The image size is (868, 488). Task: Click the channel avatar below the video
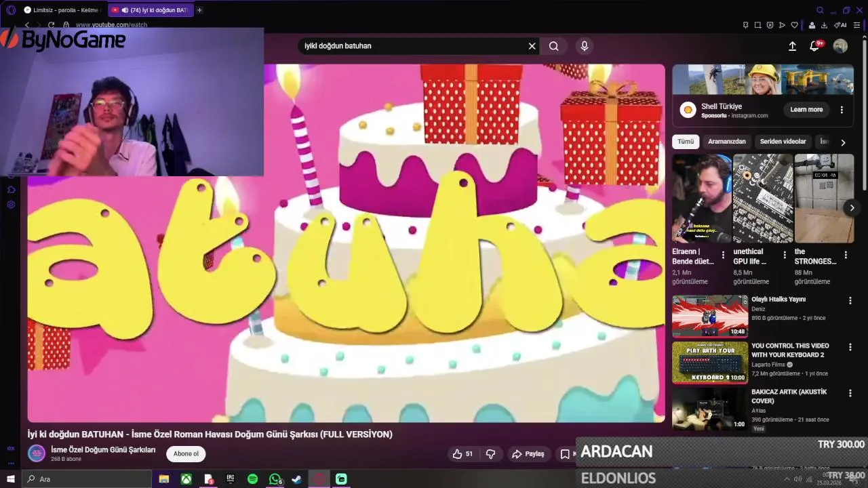[37, 453]
